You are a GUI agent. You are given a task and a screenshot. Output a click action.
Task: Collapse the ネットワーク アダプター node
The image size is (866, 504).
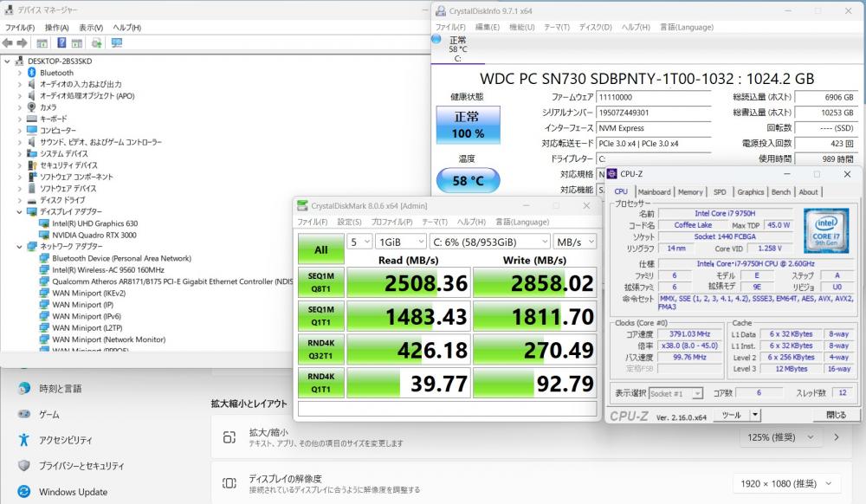[x=19, y=247]
